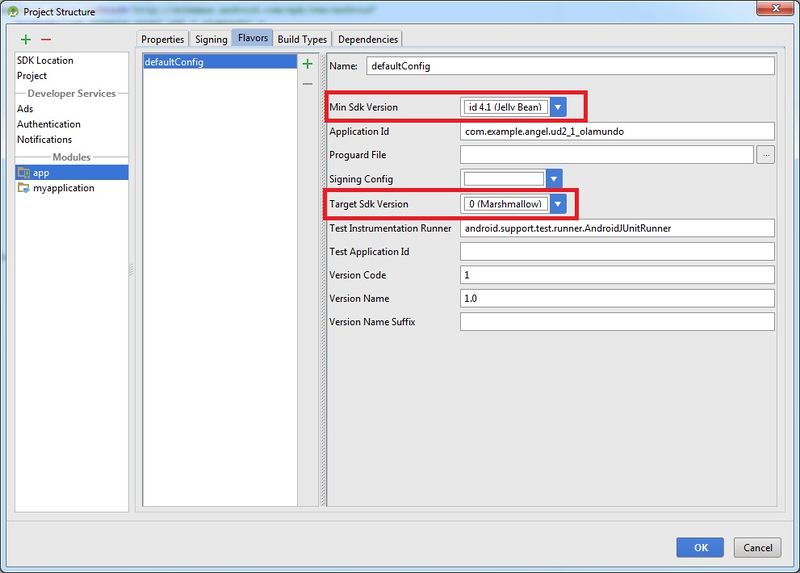Open the Signing Config dropdown arrow
This screenshot has width=800, height=573.
(x=554, y=179)
